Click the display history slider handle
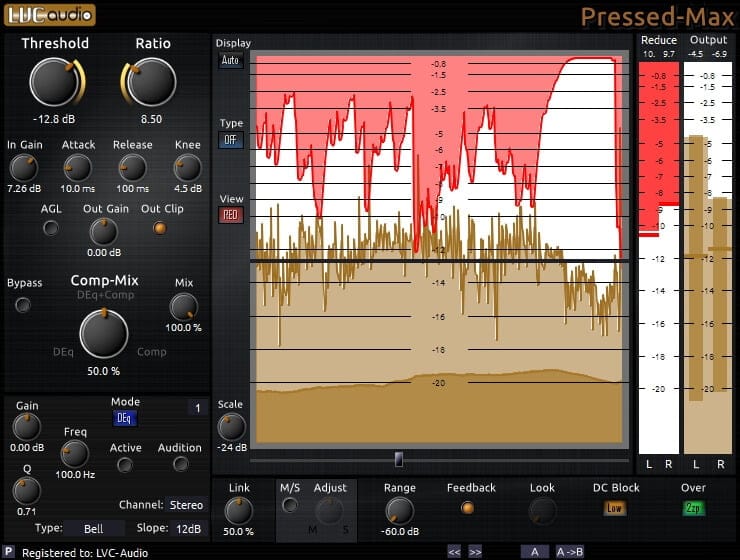The image size is (740, 560). [399, 459]
